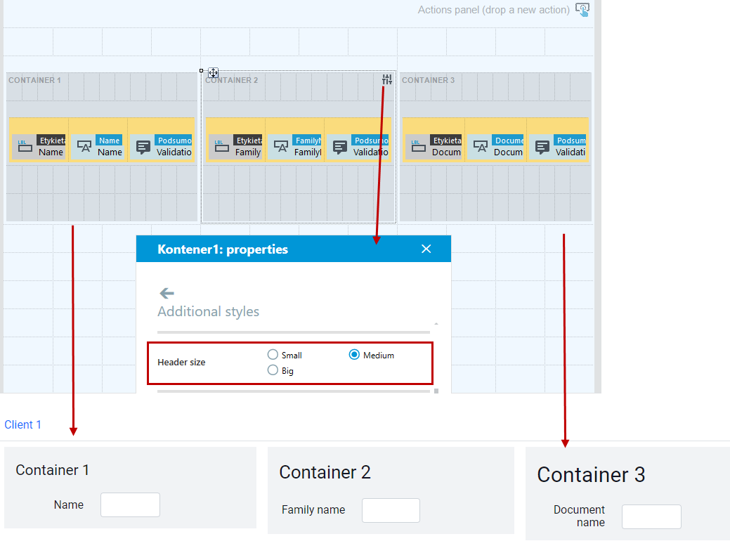This screenshot has width=730, height=560.
Task: Select the Docum text field icon in Container 3
Action: tap(481, 147)
